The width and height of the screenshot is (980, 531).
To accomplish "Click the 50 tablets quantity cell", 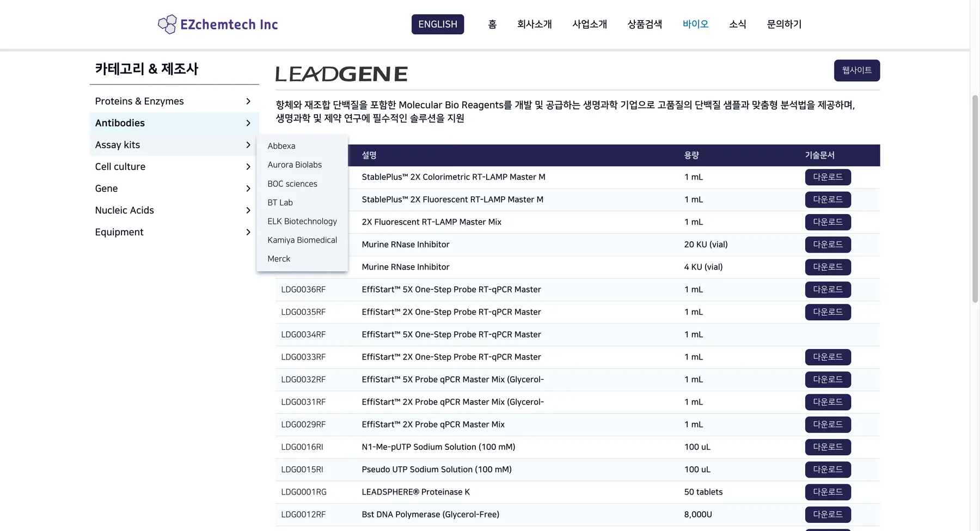I will click(x=703, y=492).
